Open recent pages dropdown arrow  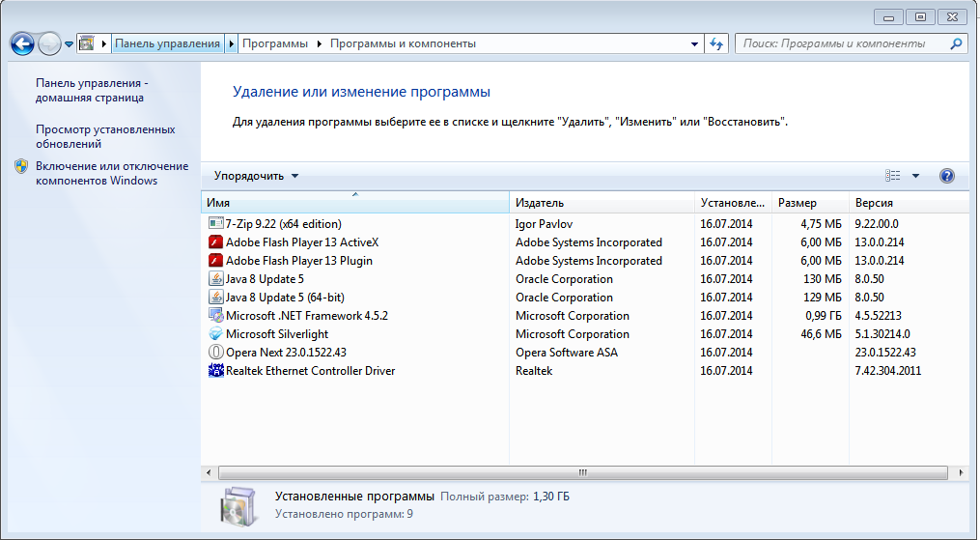[x=69, y=44]
